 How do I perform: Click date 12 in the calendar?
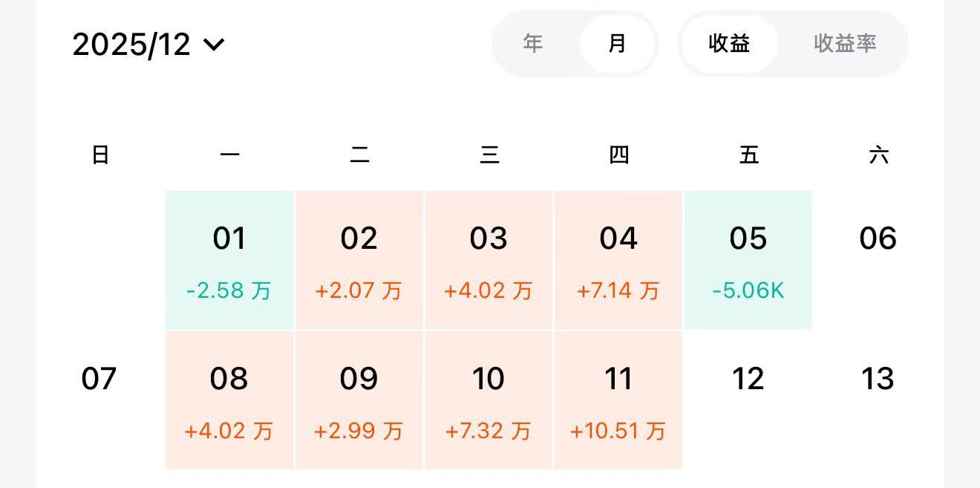(x=748, y=379)
